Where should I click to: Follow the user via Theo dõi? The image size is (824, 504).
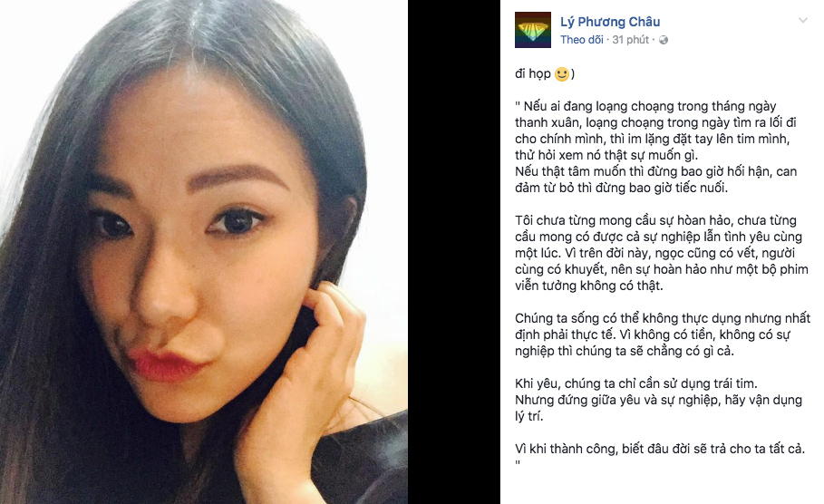click(582, 40)
